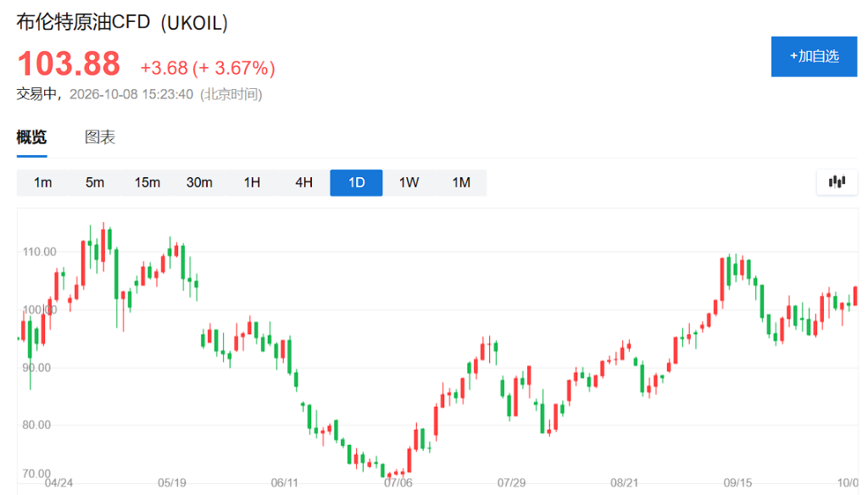The image size is (868, 495).
Task: Switch to weekly 1W candles
Action: point(409,183)
